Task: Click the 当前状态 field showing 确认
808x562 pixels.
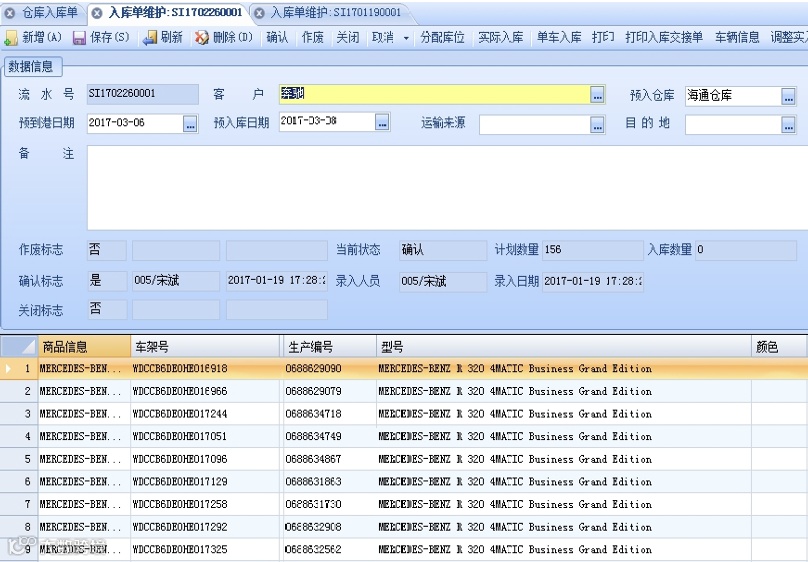Action: (x=443, y=250)
